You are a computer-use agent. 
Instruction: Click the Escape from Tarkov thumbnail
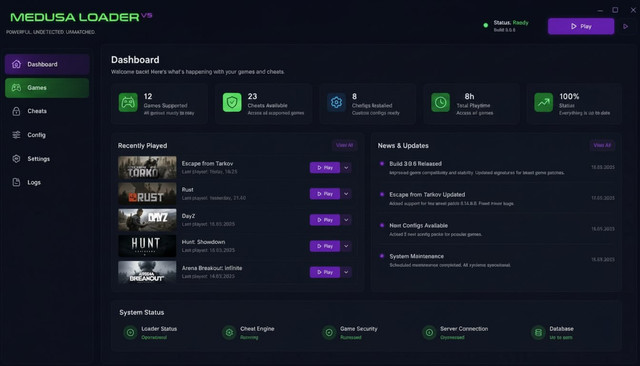[147, 168]
